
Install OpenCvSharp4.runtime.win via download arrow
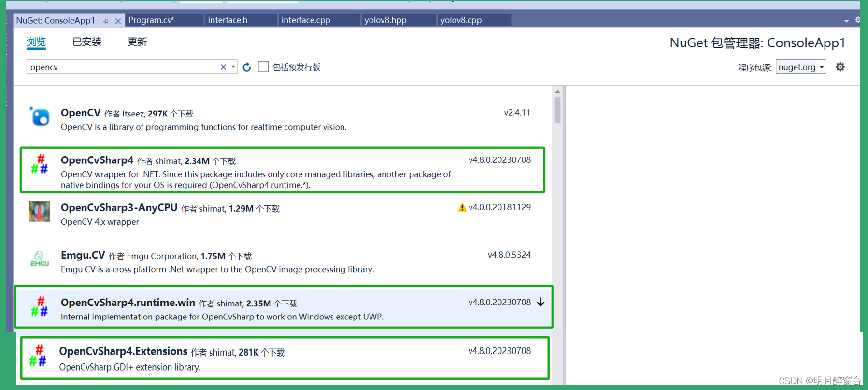point(541,303)
